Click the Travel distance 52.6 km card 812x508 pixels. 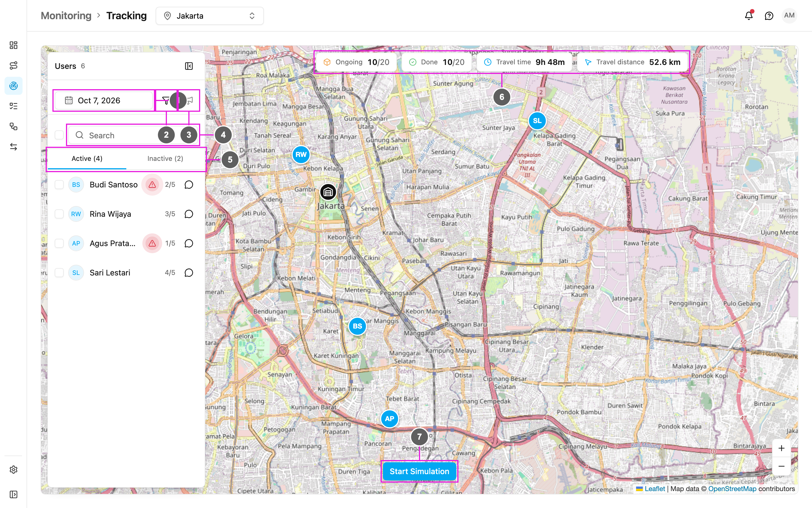click(632, 62)
